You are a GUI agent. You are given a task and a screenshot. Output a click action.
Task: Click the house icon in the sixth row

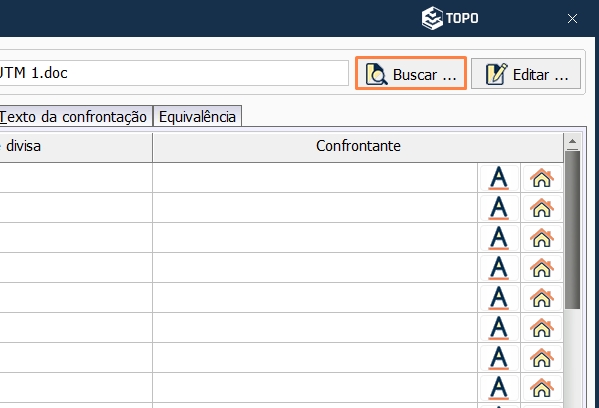[x=542, y=328]
